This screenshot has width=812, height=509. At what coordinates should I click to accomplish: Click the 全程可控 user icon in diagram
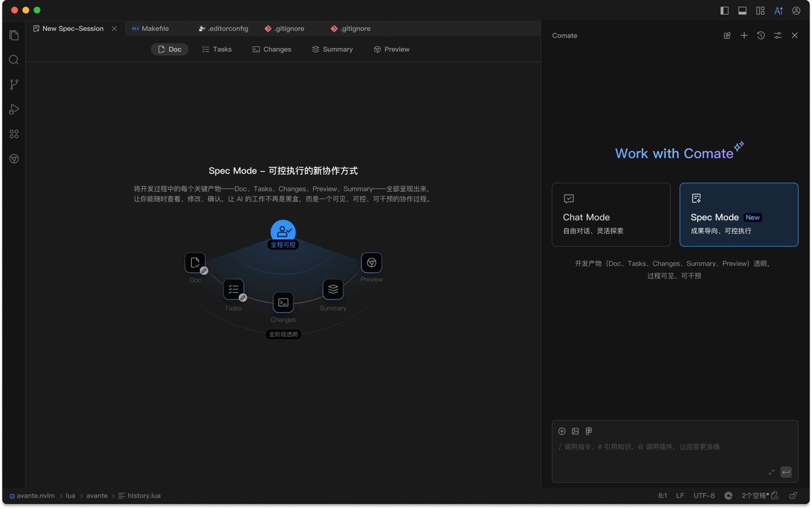coord(283,232)
